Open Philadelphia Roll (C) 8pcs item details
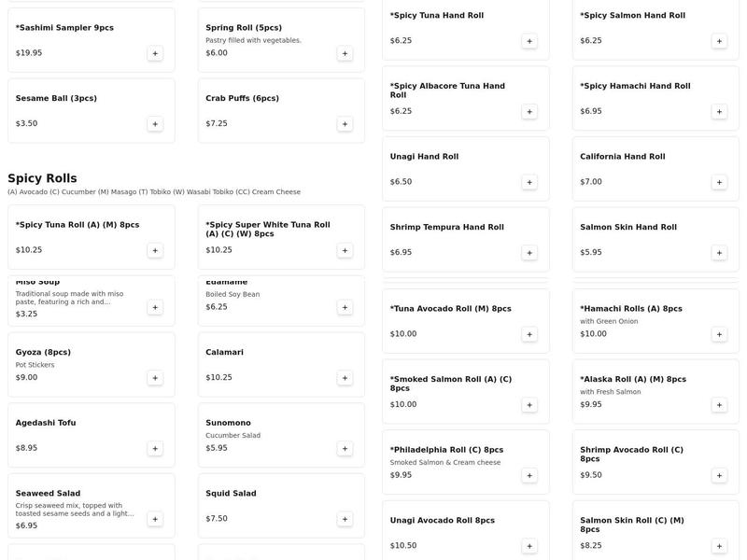Viewport: 747px width, 560px height. (x=465, y=462)
